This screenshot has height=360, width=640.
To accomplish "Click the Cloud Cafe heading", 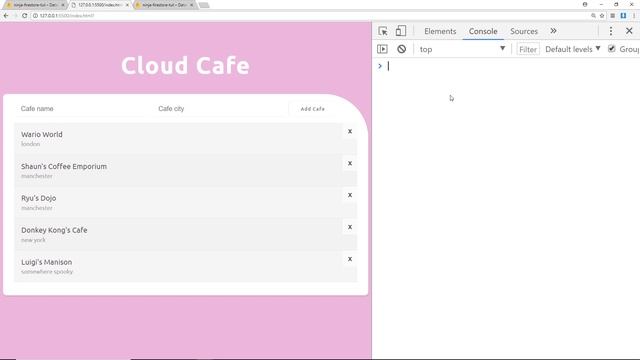I will point(185,65).
